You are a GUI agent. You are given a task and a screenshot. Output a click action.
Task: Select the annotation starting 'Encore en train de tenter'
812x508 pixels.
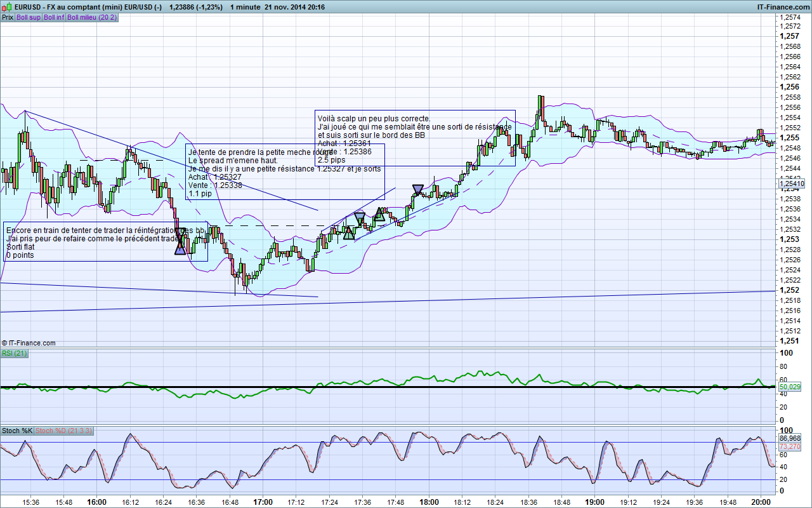[x=105, y=243]
